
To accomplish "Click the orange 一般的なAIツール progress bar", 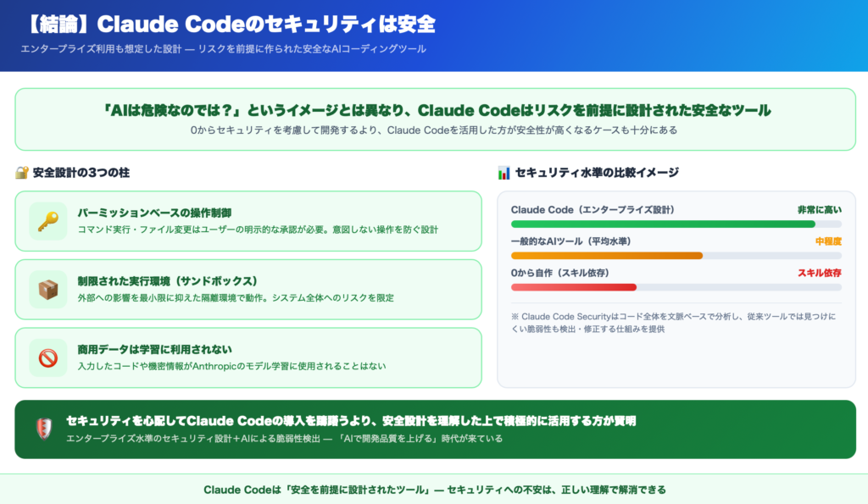I will (606, 256).
